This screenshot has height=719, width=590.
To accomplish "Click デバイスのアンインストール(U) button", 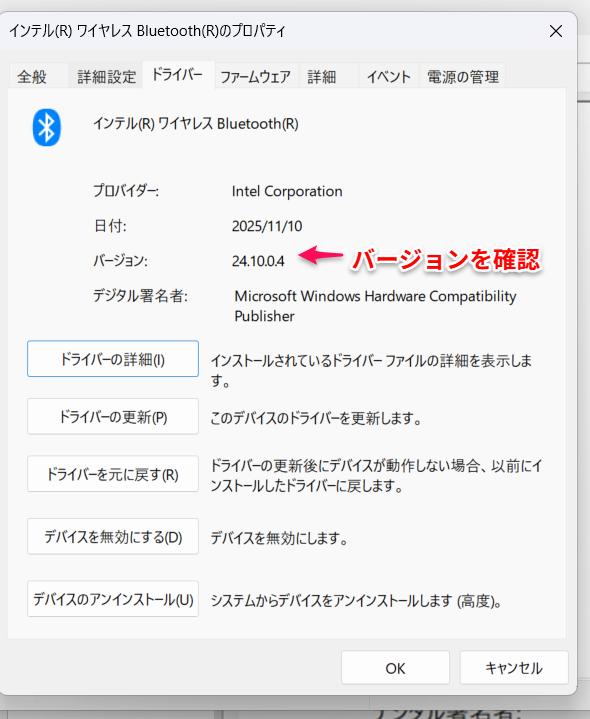I will click(113, 599).
